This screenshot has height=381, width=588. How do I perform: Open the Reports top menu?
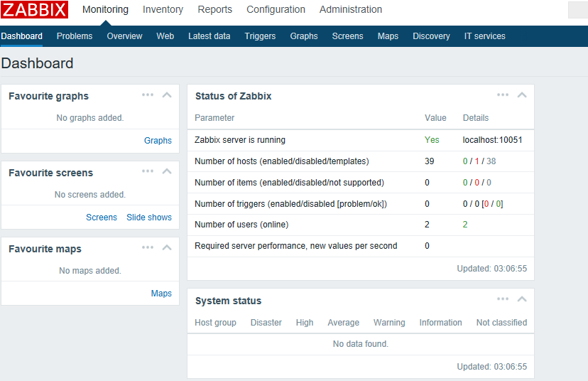coord(215,9)
